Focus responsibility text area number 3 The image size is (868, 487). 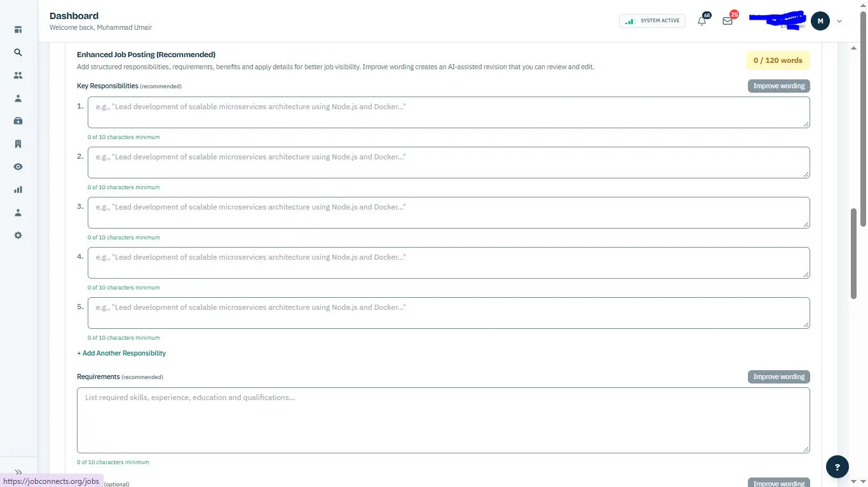(x=449, y=213)
